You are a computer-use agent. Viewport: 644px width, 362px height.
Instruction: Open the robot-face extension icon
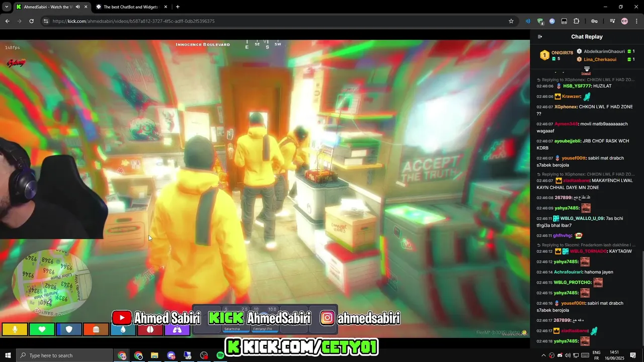564,21
